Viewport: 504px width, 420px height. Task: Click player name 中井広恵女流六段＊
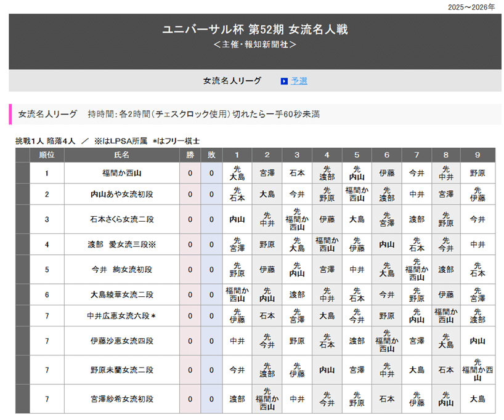tap(122, 316)
